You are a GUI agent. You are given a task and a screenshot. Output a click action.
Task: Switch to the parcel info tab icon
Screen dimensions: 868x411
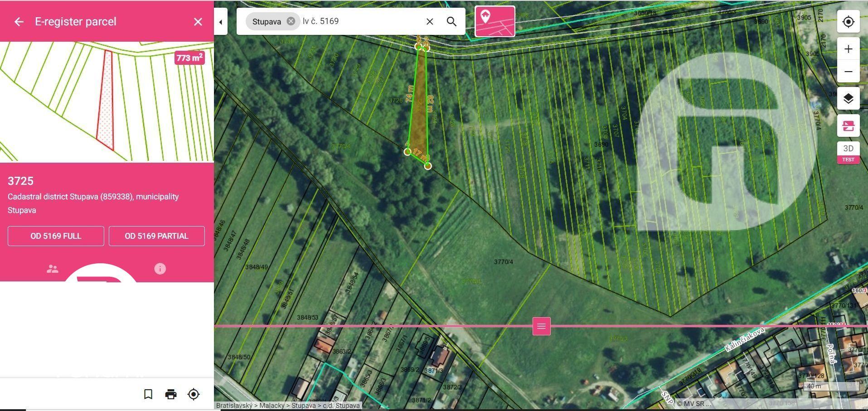pos(160,269)
